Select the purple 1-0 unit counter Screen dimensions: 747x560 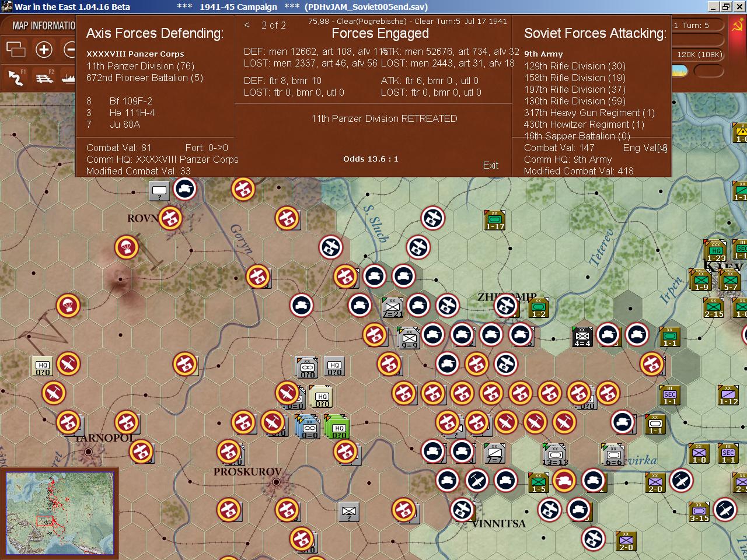[x=699, y=453]
